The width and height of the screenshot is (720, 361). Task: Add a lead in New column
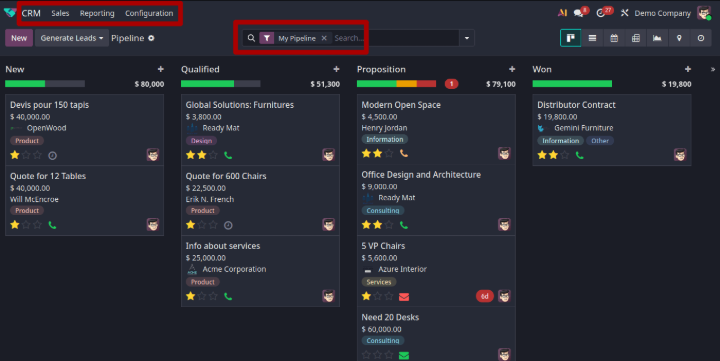161,69
